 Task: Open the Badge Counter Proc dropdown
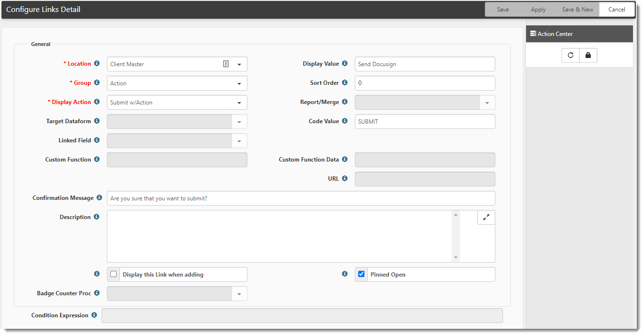[239, 294]
